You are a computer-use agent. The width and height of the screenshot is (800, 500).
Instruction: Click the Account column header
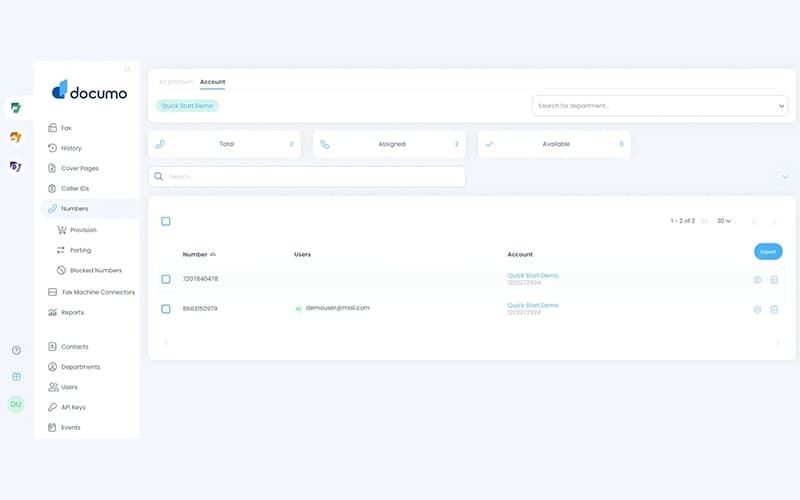point(520,254)
